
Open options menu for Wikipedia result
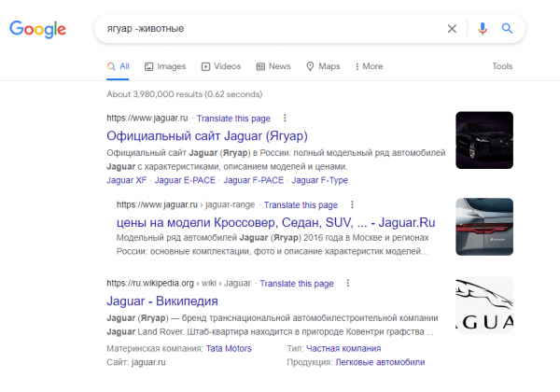(348, 283)
